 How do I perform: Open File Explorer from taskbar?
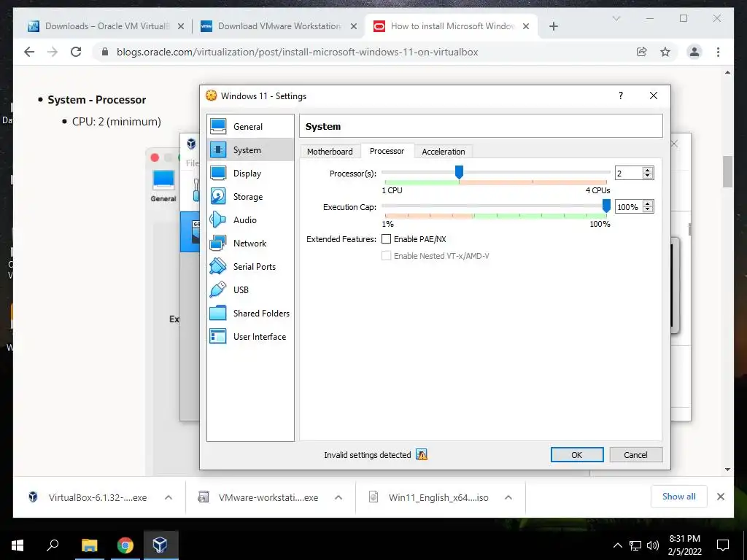pos(89,545)
